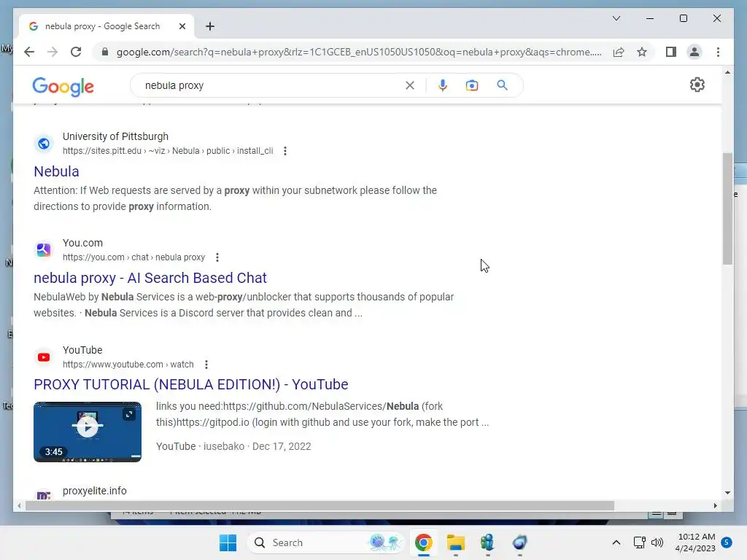This screenshot has width=747, height=560.
Task: Open more options for You.com result
Action: 217,257
